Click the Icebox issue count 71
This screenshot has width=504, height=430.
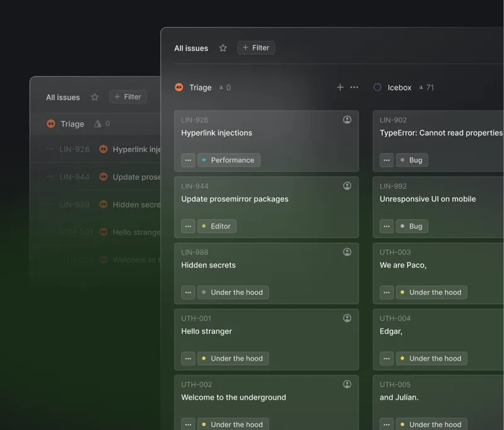(430, 88)
